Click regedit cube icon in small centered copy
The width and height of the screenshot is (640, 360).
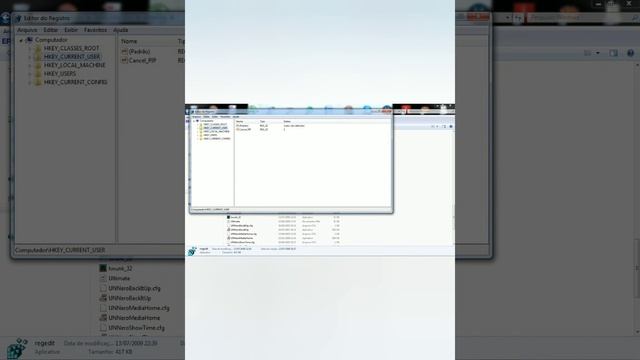[x=192, y=251]
